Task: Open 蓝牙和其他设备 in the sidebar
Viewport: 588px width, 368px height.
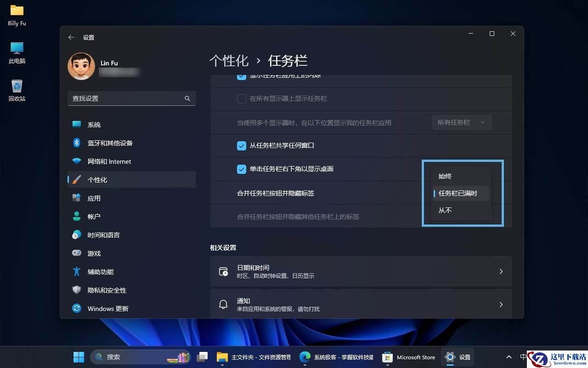Action: [132, 143]
